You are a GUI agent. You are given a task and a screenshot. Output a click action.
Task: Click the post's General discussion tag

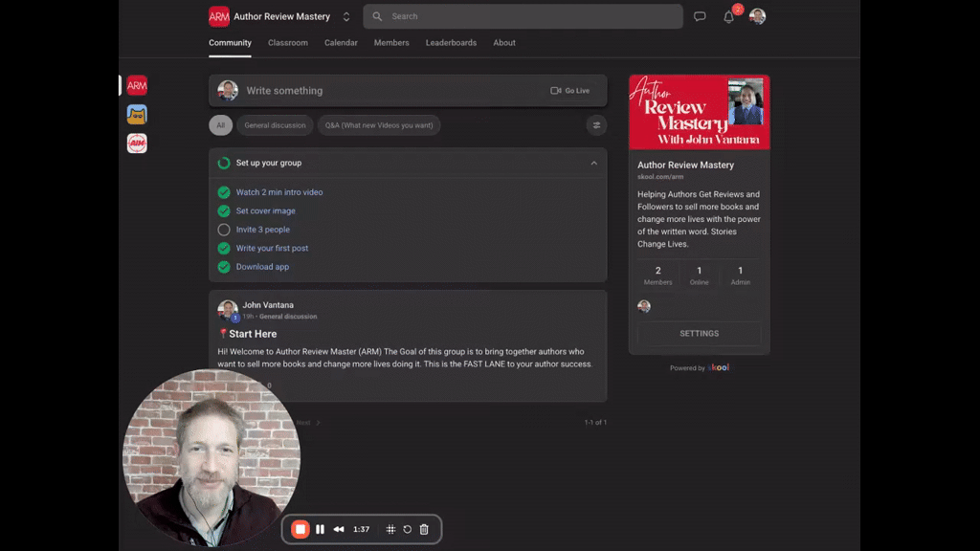point(288,316)
